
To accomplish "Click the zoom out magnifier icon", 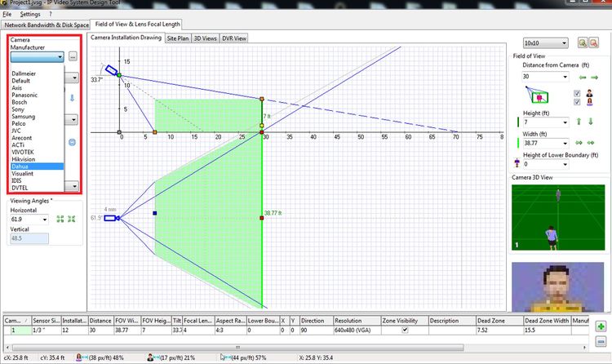I will (595, 42).
